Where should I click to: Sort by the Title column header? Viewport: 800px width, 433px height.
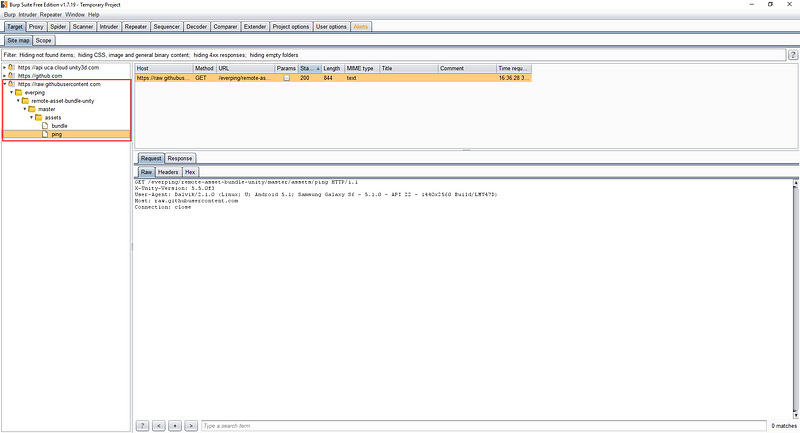point(409,68)
